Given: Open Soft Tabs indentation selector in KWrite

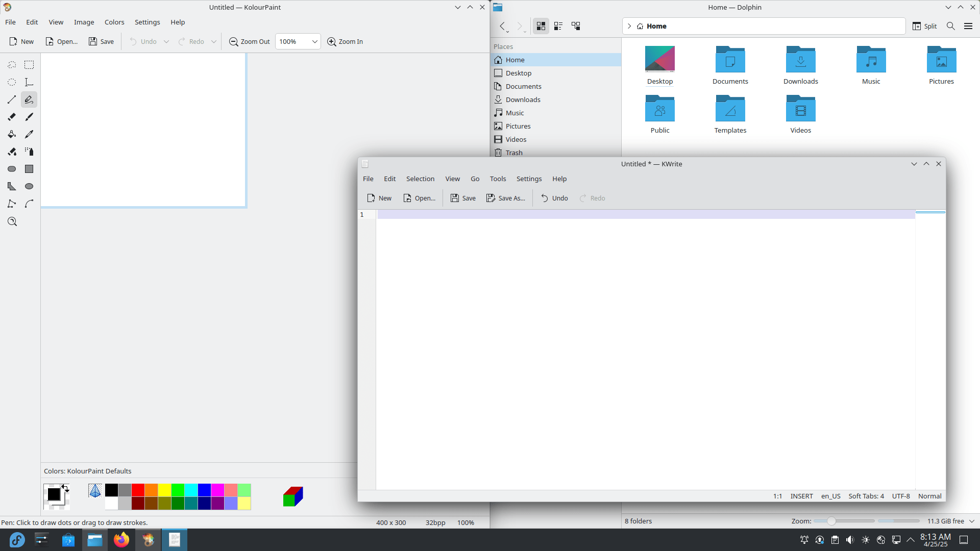Looking at the screenshot, I should point(866,496).
